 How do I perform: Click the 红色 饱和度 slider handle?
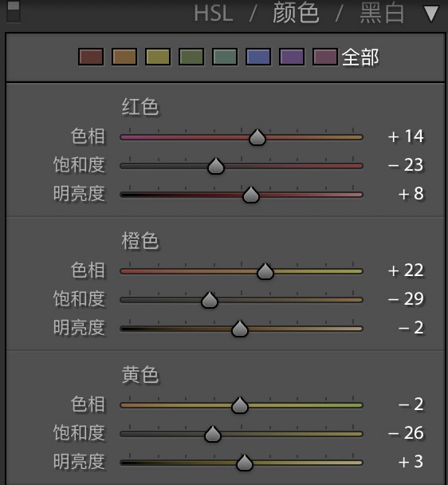pos(216,166)
